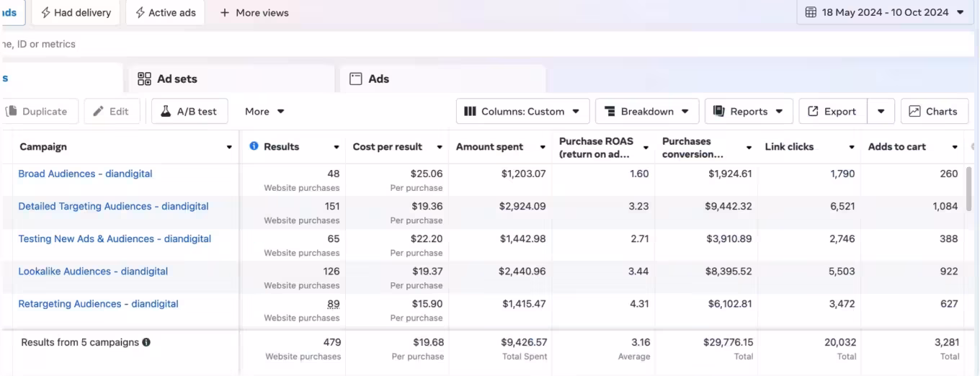Open the Breakdown dropdown
The width and height of the screenshot is (980, 376).
point(646,111)
